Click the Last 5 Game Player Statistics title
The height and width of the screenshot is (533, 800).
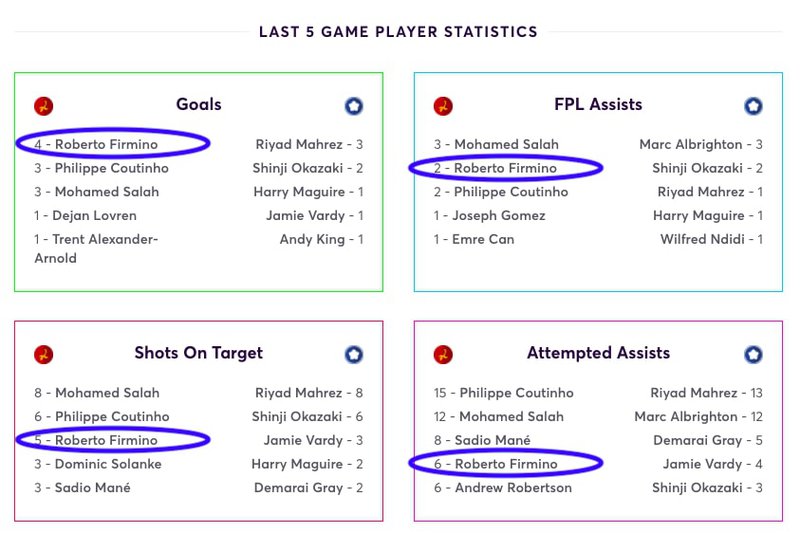(398, 32)
